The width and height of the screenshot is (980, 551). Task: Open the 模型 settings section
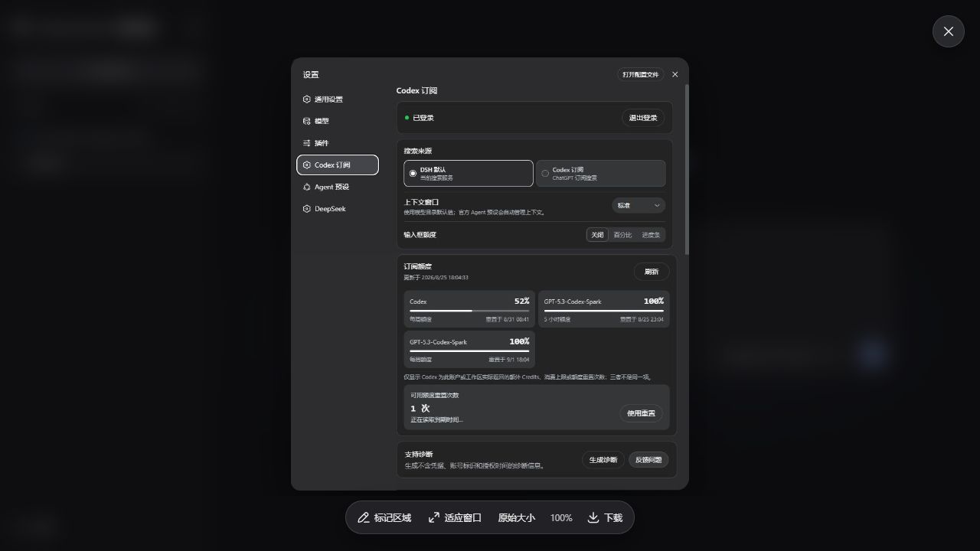click(x=337, y=121)
